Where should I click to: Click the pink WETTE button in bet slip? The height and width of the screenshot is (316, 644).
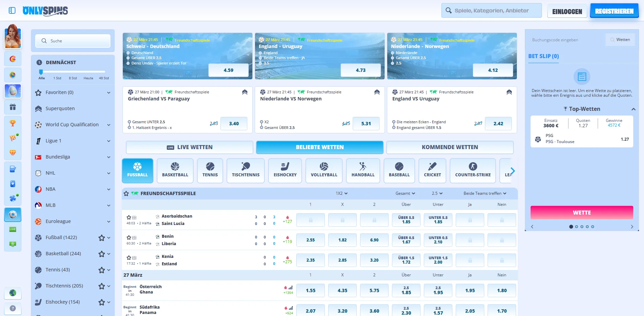coord(582,212)
